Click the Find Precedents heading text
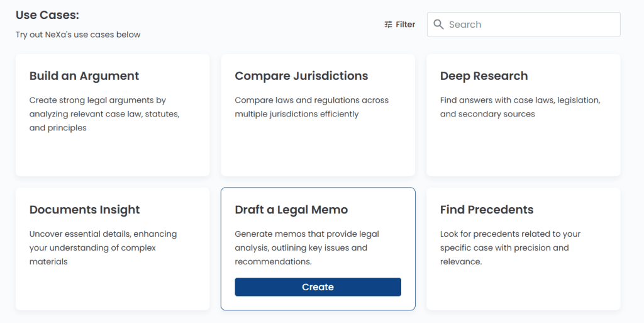This screenshot has width=644, height=323. click(x=487, y=210)
